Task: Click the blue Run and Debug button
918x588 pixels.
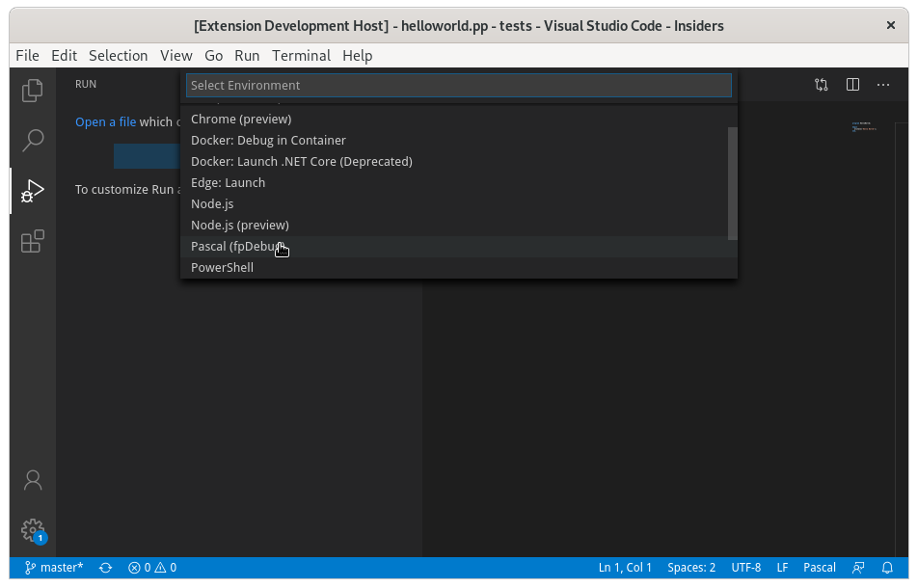Action: click(x=147, y=156)
